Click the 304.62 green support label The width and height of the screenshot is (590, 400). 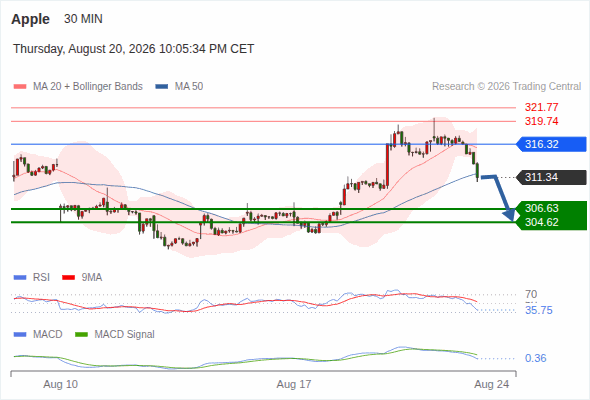542,222
